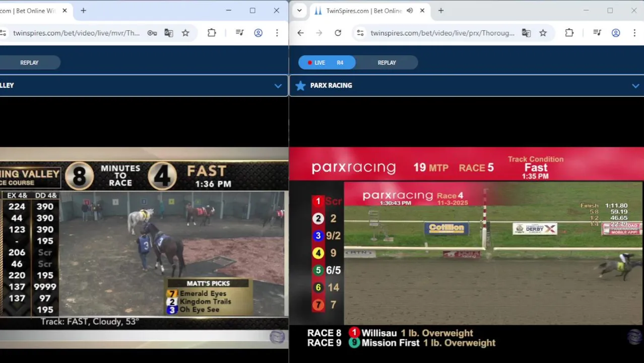
Task: Switch to the LIVE R4 feed
Action: [x=327, y=63]
